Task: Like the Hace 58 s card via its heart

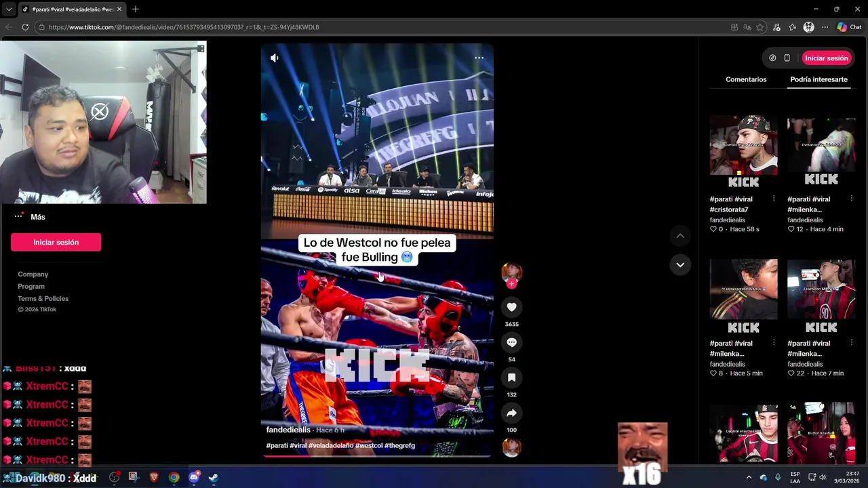Action: (713, 229)
